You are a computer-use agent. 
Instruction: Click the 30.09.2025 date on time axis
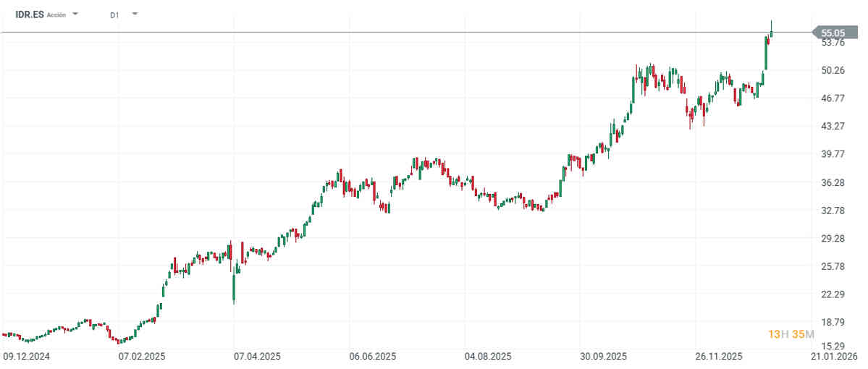603,357
